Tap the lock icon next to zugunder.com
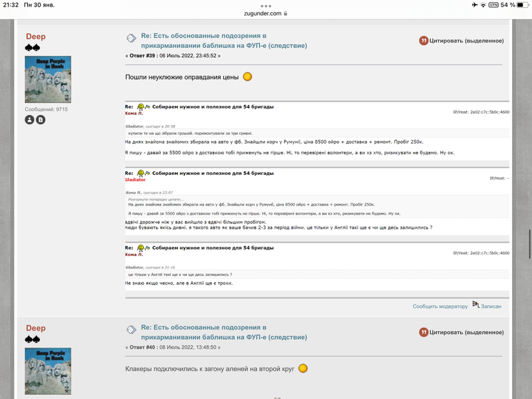Viewport: 532px width, 399px height. click(285, 13)
